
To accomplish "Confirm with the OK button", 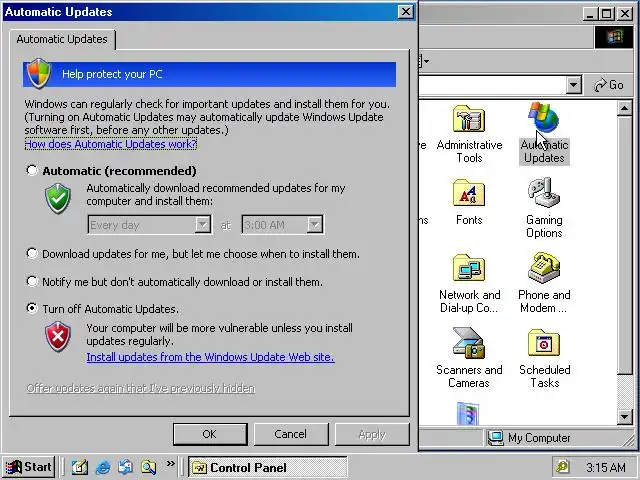I will [210, 434].
